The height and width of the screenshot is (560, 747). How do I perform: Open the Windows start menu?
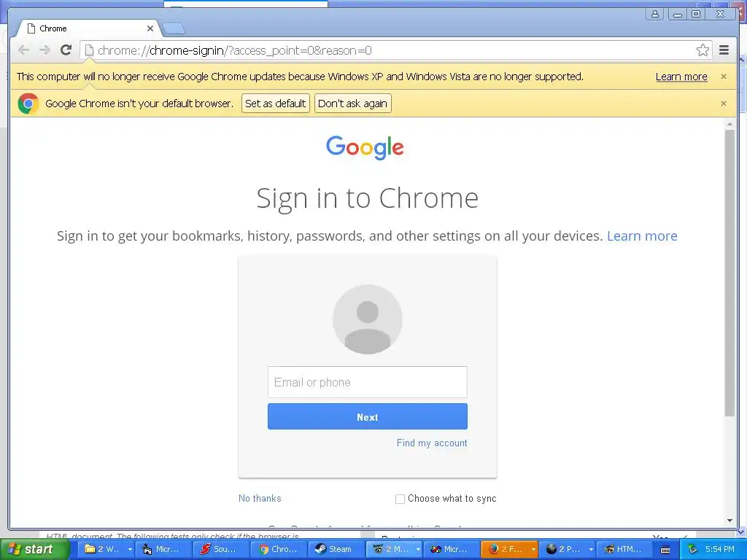(x=34, y=549)
